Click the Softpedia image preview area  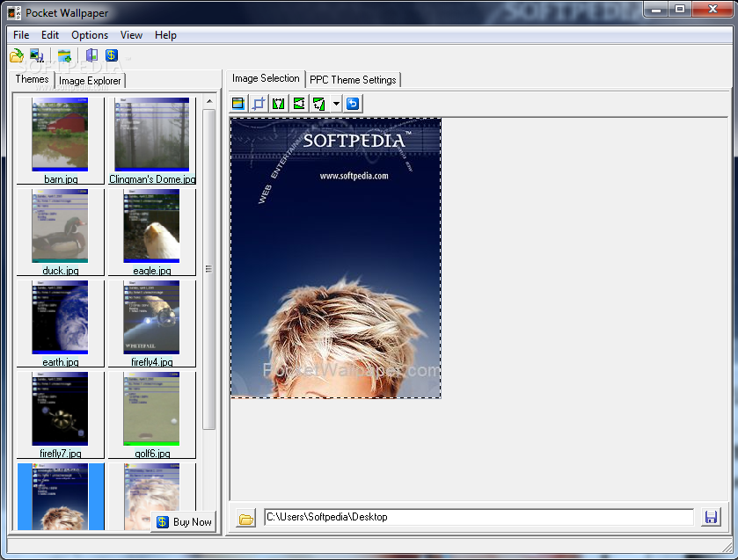pos(336,258)
